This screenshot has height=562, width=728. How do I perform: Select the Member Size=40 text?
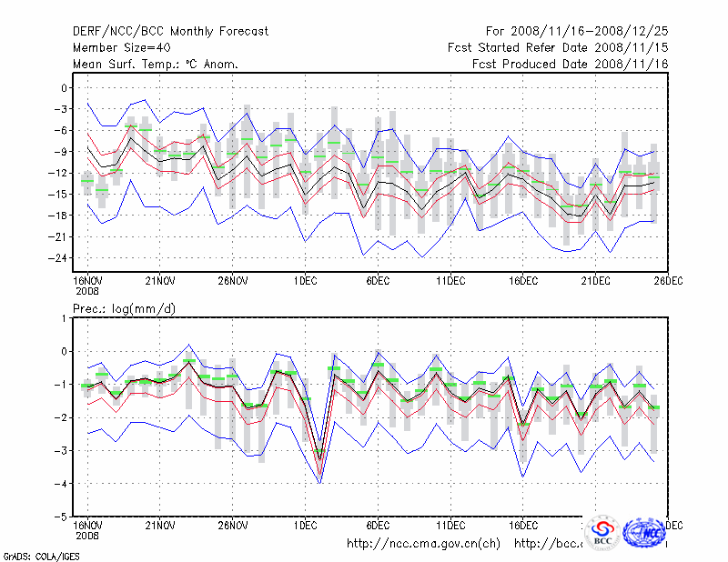126,47
